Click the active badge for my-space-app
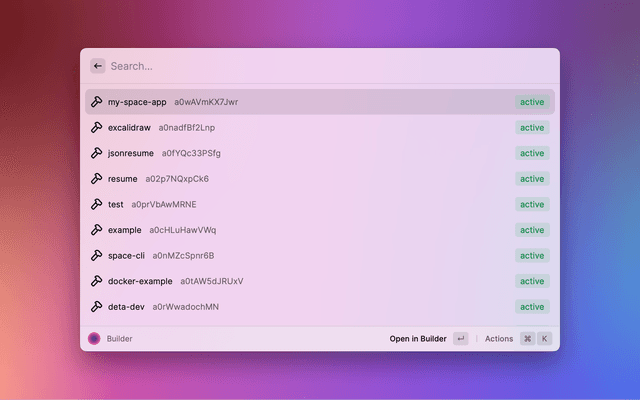This screenshot has width=640, height=400. click(532, 102)
